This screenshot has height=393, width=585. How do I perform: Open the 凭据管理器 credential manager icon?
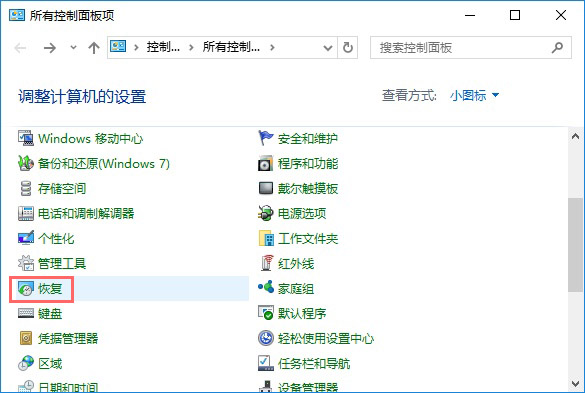pos(26,338)
